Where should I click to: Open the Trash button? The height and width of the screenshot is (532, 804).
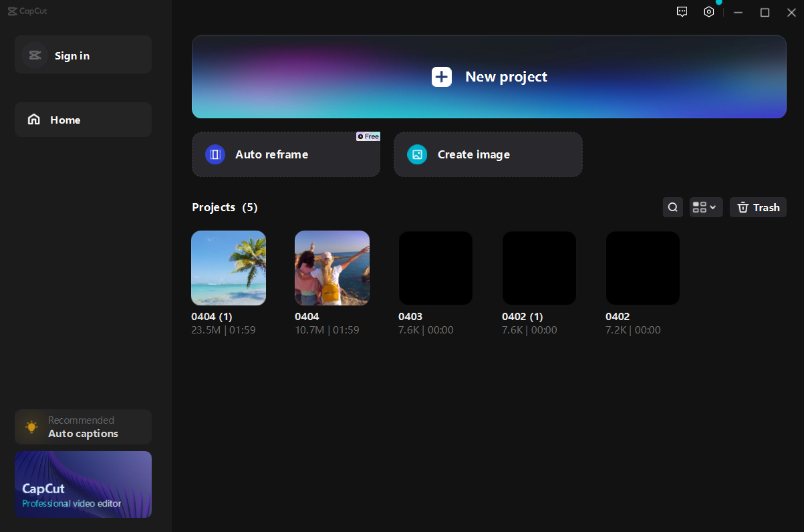click(x=758, y=207)
